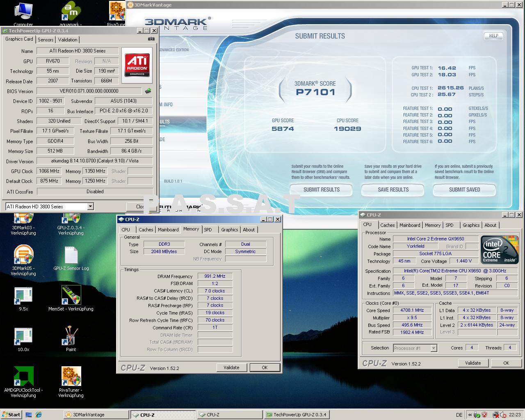Click the BIOS save icon in GPU-Z
Viewport: 525px width, 420px height.
click(148, 91)
